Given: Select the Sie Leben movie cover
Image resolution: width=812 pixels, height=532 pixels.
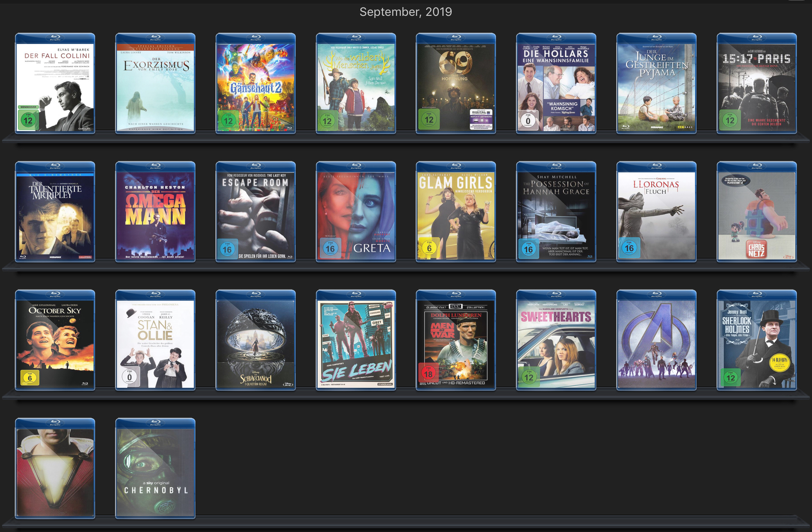Looking at the screenshot, I should 356,340.
